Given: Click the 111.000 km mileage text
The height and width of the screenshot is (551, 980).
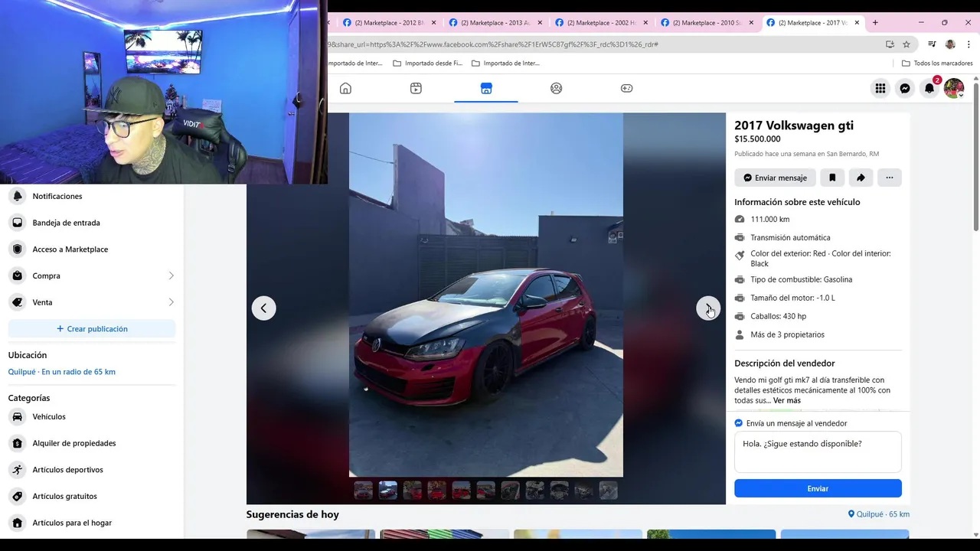Looking at the screenshot, I should pyautogui.click(x=770, y=220).
